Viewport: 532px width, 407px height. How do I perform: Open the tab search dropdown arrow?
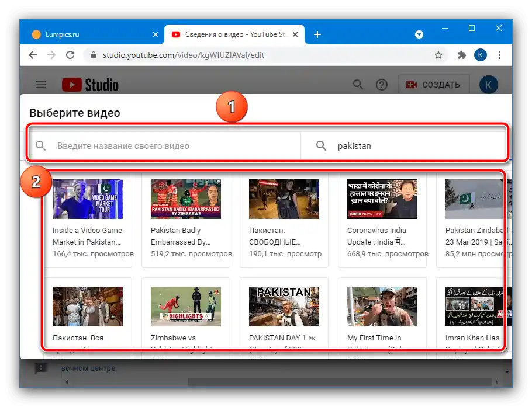click(x=419, y=34)
